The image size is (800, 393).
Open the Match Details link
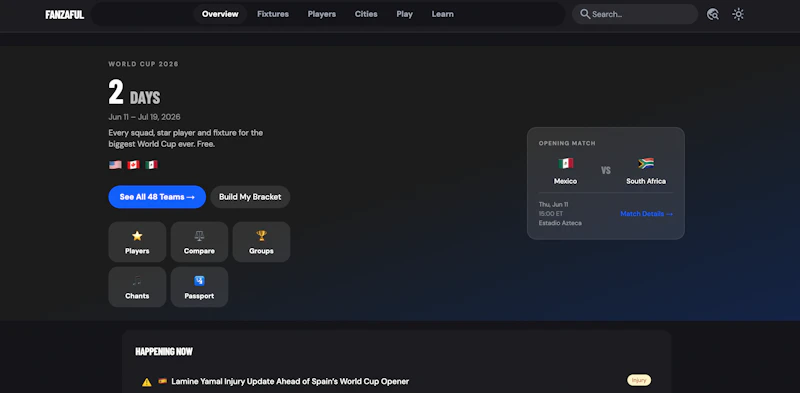[646, 214]
